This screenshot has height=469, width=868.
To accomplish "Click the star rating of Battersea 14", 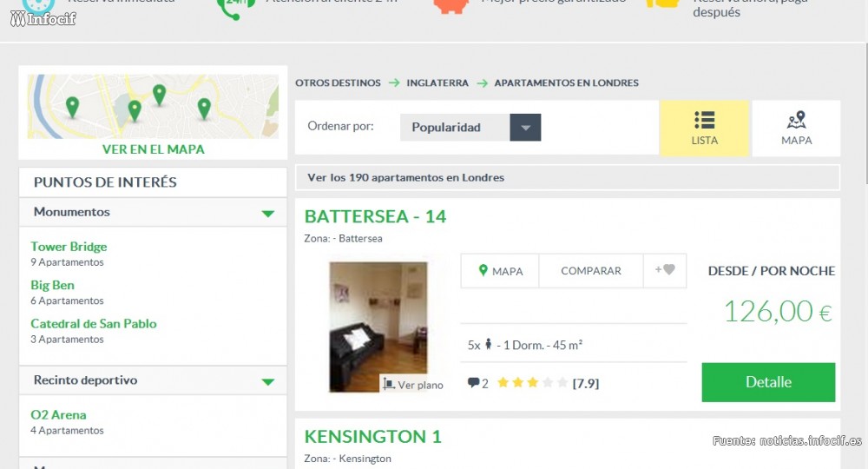I will [x=533, y=383].
